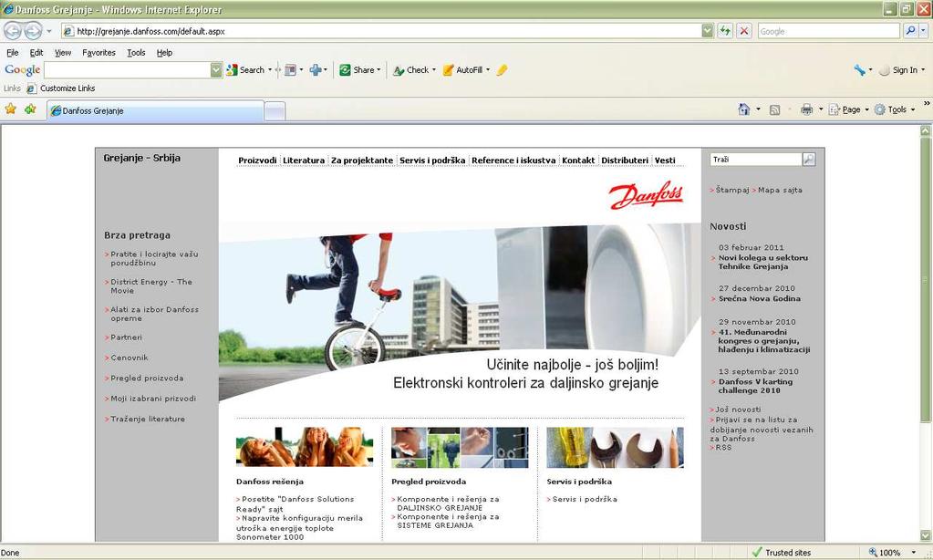Click the RSS link under Novosti
This screenshot has width=933, height=560.
[723, 448]
